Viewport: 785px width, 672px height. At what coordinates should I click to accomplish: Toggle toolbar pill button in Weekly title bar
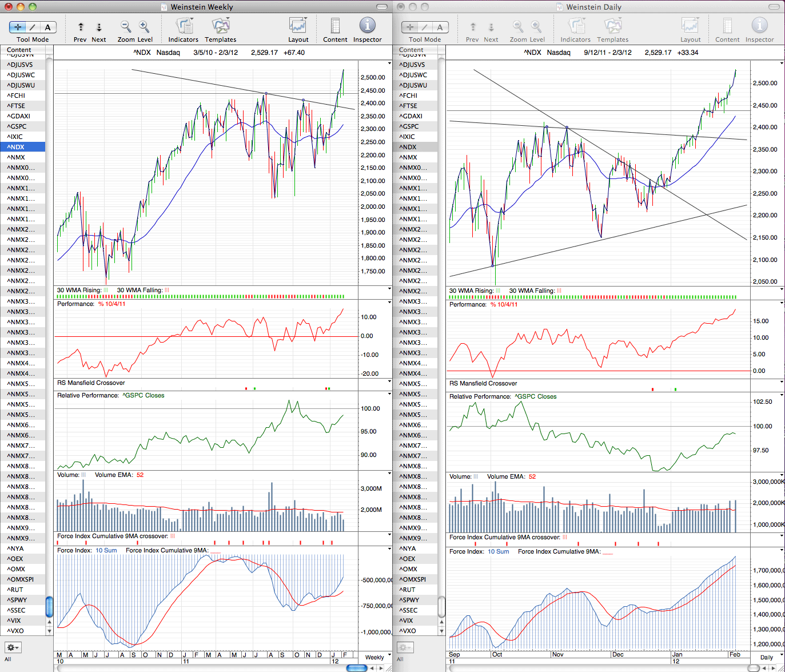pos(382,7)
